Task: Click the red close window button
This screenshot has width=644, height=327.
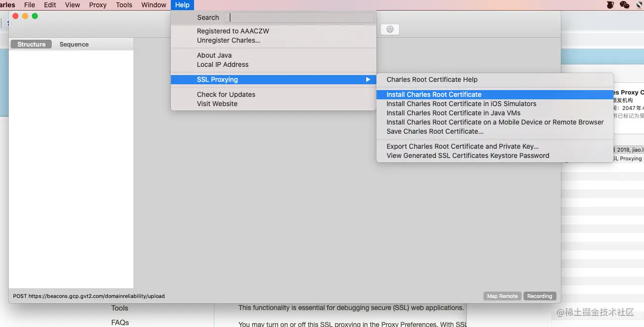Action: pyautogui.click(x=15, y=16)
